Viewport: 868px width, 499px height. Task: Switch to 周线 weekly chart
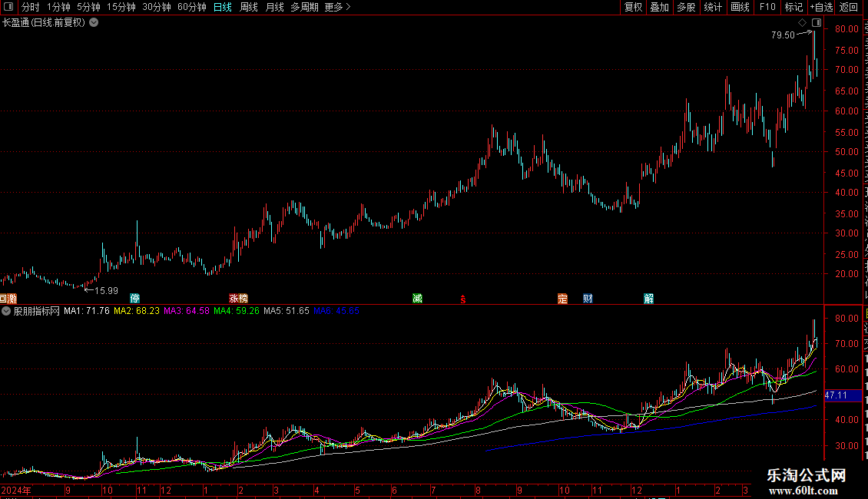(x=249, y=7)
